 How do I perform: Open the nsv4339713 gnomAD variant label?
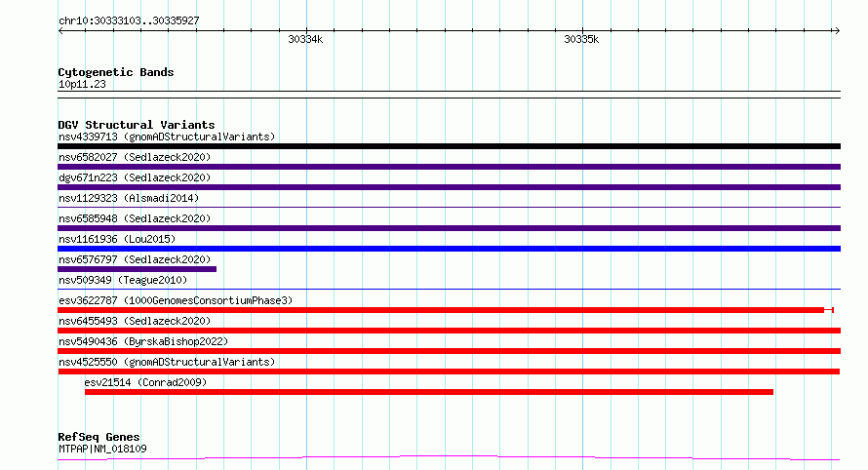pos(167,137)
